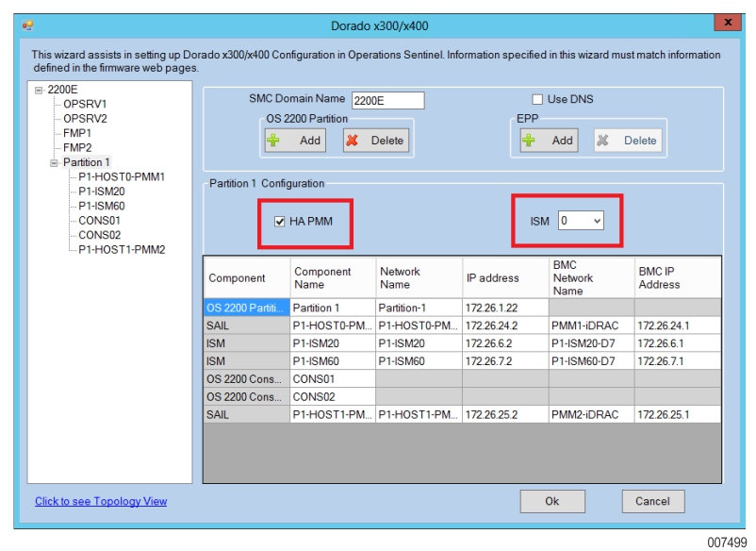Click the BMC IP cell 172.26.7.1
This screenshot has width=756, height=551.
[678, 361]
